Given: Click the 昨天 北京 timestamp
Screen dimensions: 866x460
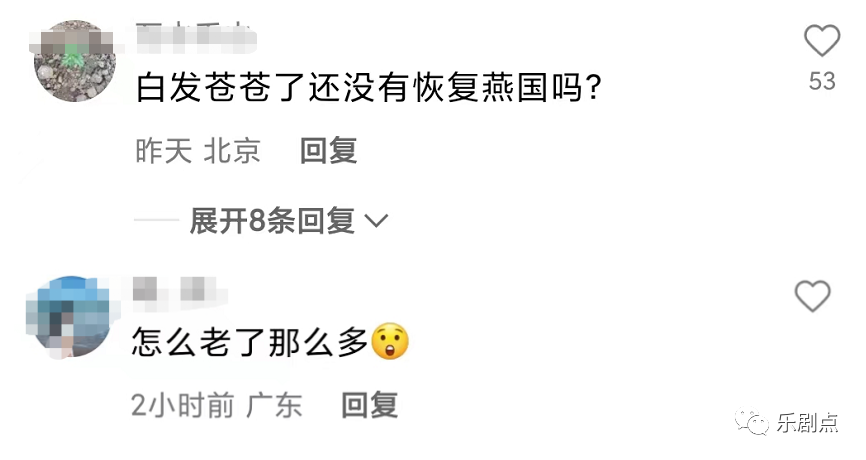Looking at the screenshot, I should [x=198, y=151].
